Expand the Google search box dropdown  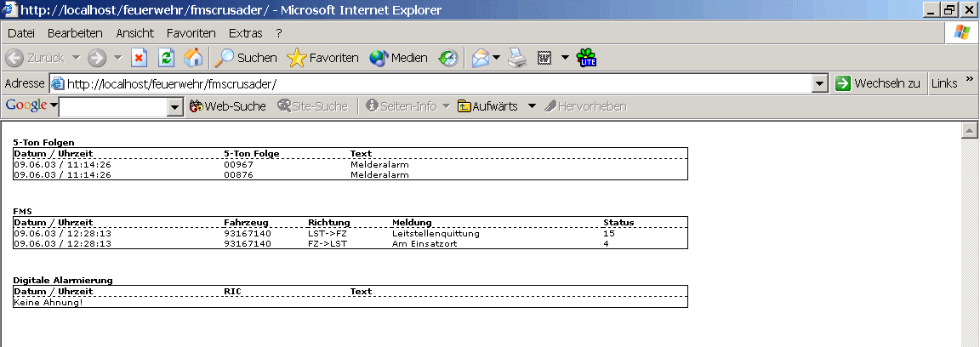175,106
